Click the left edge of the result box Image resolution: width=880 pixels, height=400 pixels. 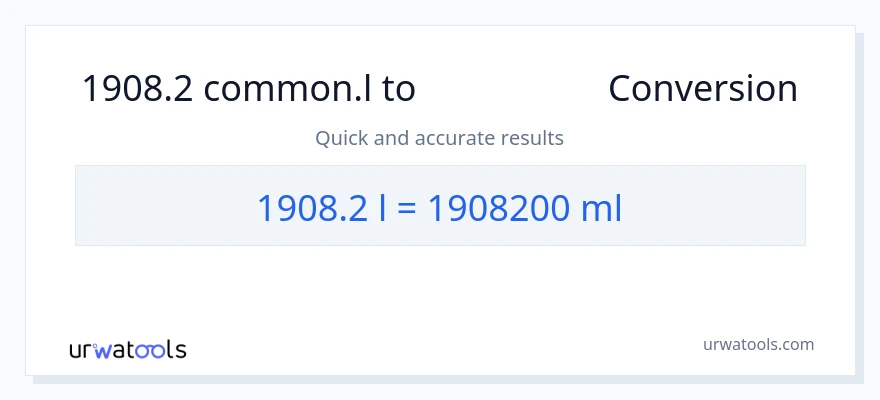pos(80,205)
